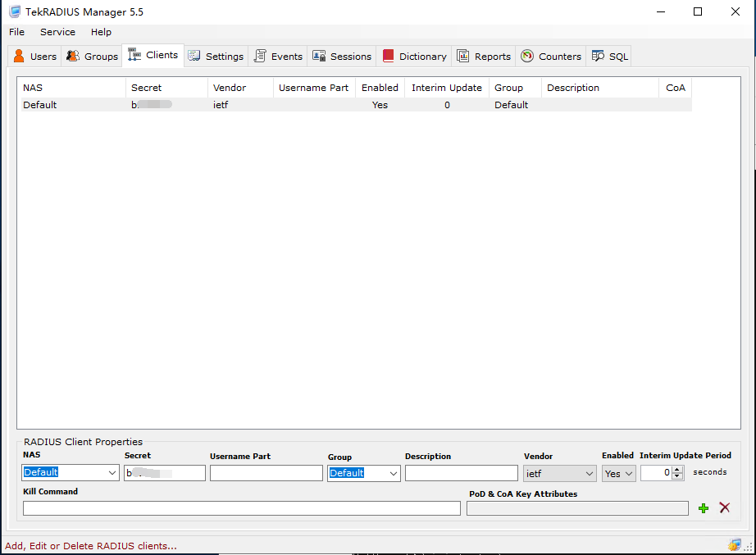756x555 pixels.
Task: View the Sessions tab
Action: [342, 57]
